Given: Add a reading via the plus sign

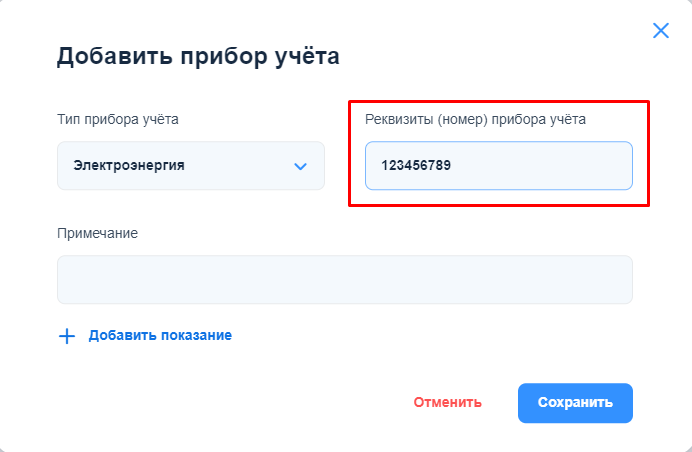Looking at the screenshot, I should tap(67, 336).
